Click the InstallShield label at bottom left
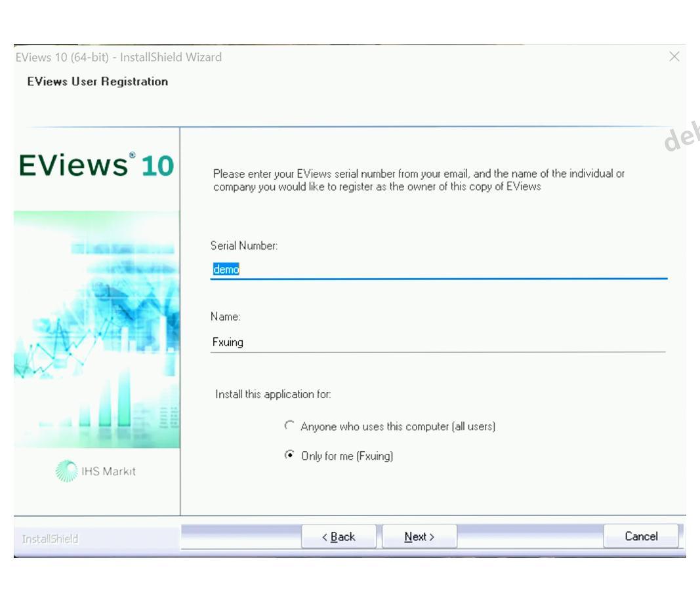The image size is (700, 602). coord(50,539)
